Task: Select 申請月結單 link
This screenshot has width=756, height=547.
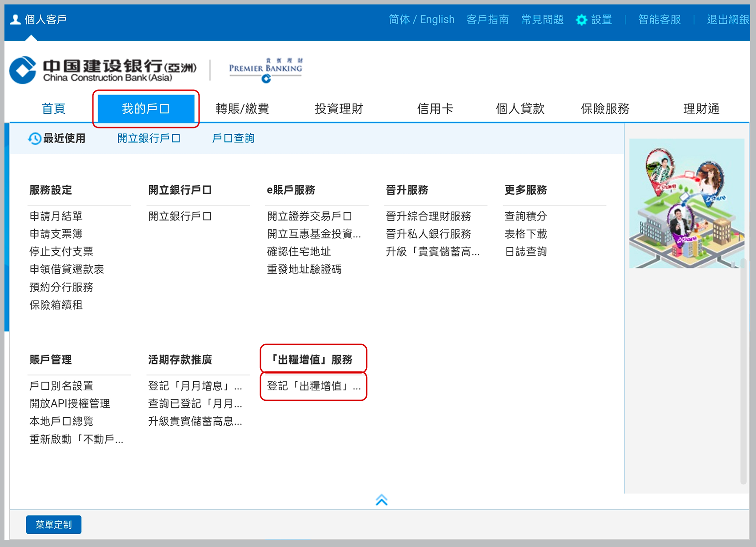Action: [56, 216]
